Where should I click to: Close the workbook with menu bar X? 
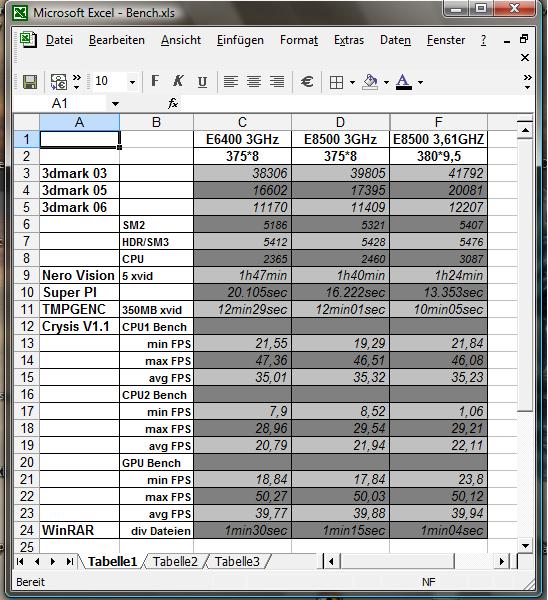coord(525,58)
